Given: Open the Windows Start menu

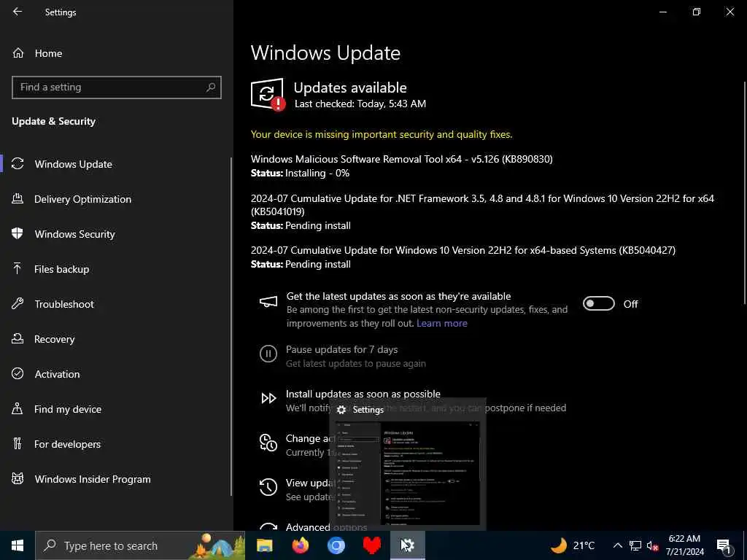Looking at the screenshot, I should (x=18, y=545).
